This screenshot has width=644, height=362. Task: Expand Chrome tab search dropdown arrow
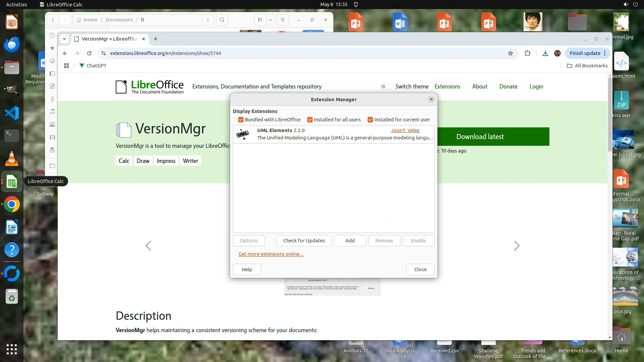(64, 39)
